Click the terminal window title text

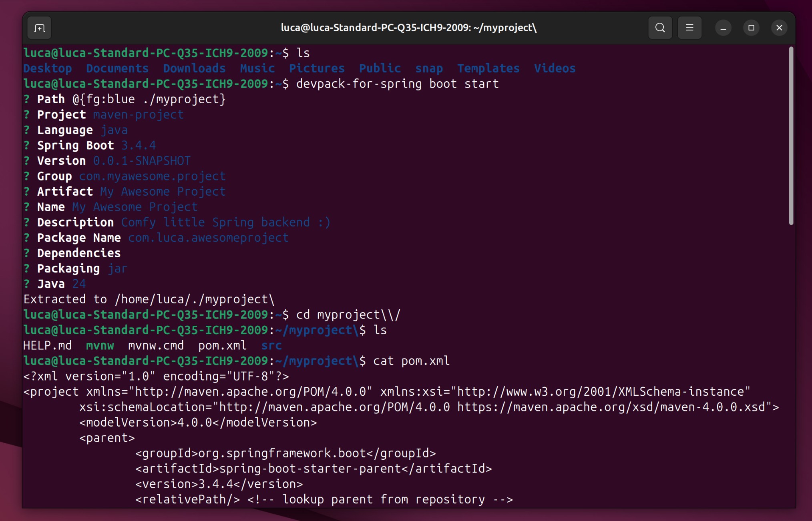pyautogui.click(x=408, y=28)
